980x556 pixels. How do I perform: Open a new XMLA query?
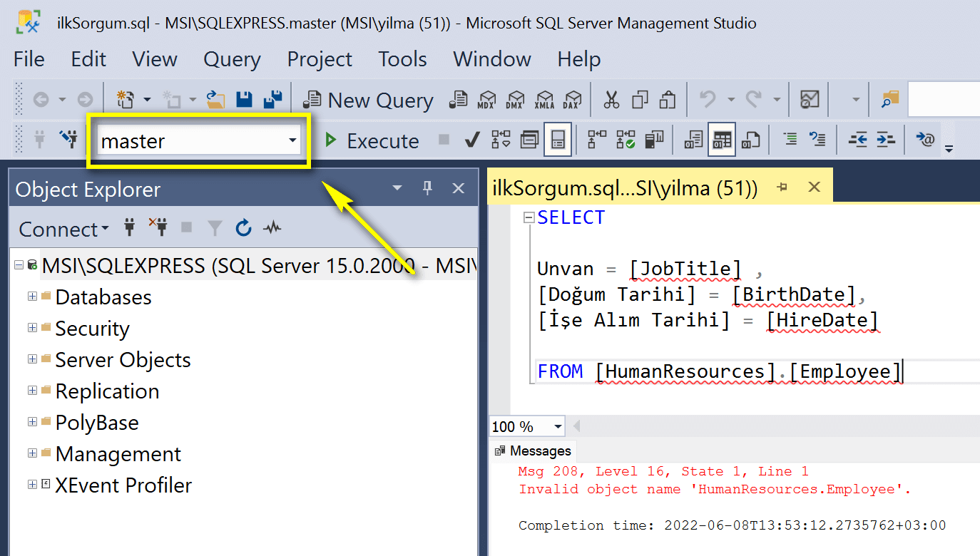point(544,100)
